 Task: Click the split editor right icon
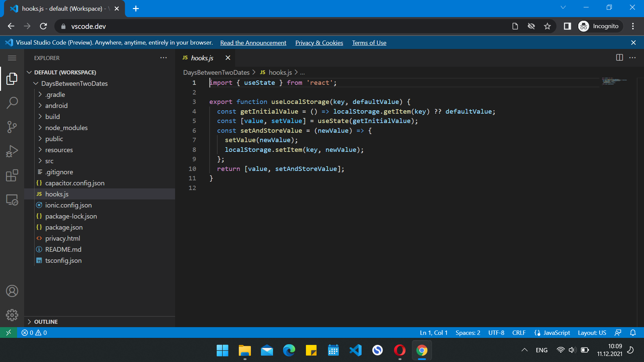[620, 58]
